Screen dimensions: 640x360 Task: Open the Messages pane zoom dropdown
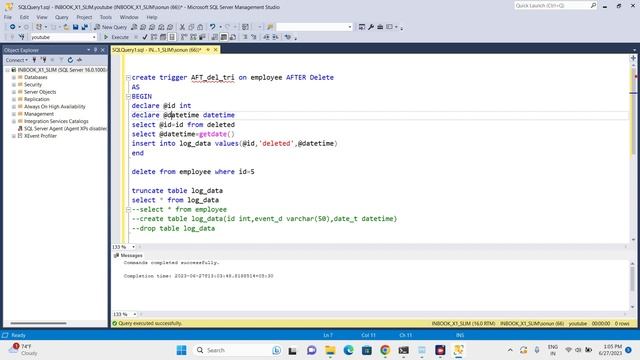(134, 314)
